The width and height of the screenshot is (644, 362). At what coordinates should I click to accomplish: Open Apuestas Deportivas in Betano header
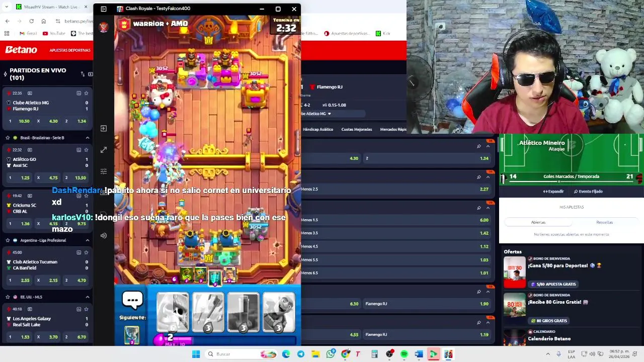70,50
